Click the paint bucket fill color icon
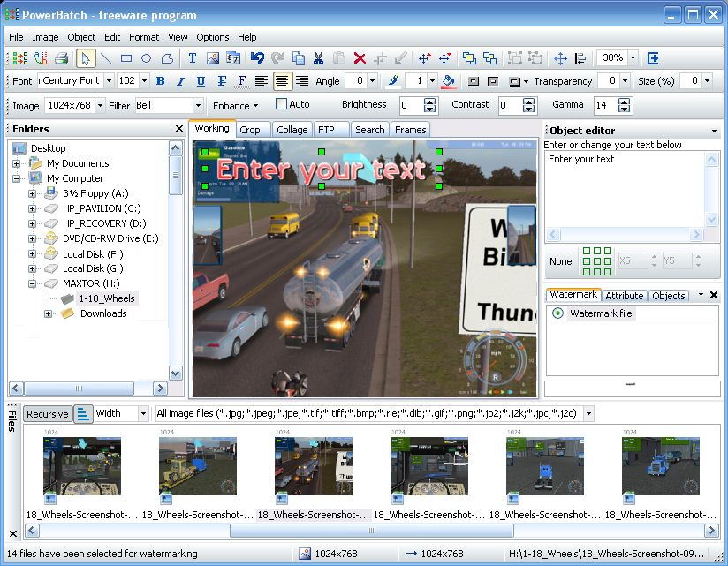 448,81
